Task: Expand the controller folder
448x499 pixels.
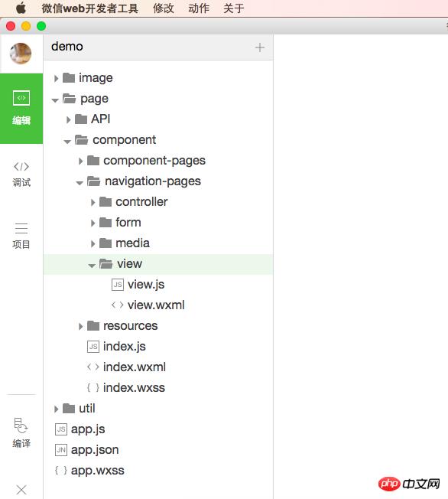Action: coord(93,202)
